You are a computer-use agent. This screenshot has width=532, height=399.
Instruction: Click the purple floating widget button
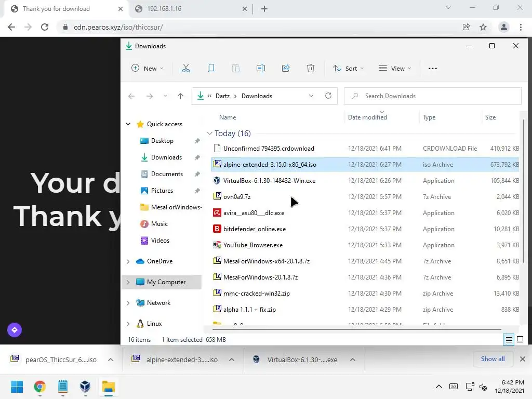tap(15, 330)
